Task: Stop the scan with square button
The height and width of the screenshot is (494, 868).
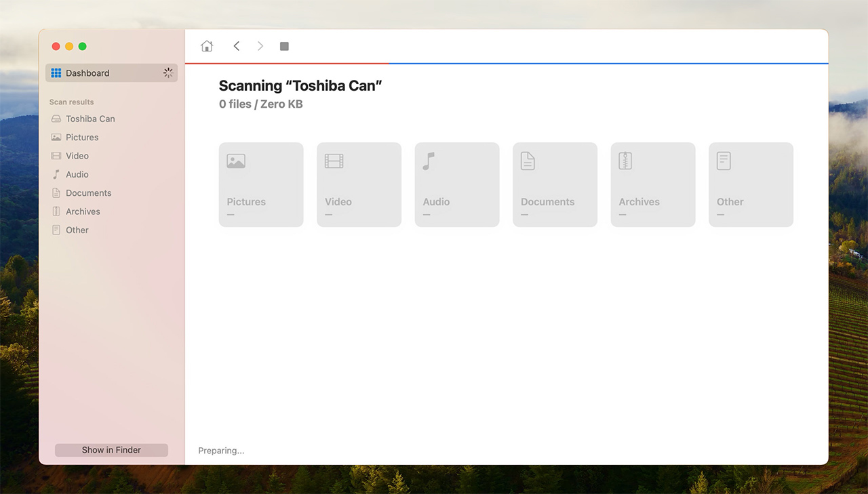Action: click(284, 46)
